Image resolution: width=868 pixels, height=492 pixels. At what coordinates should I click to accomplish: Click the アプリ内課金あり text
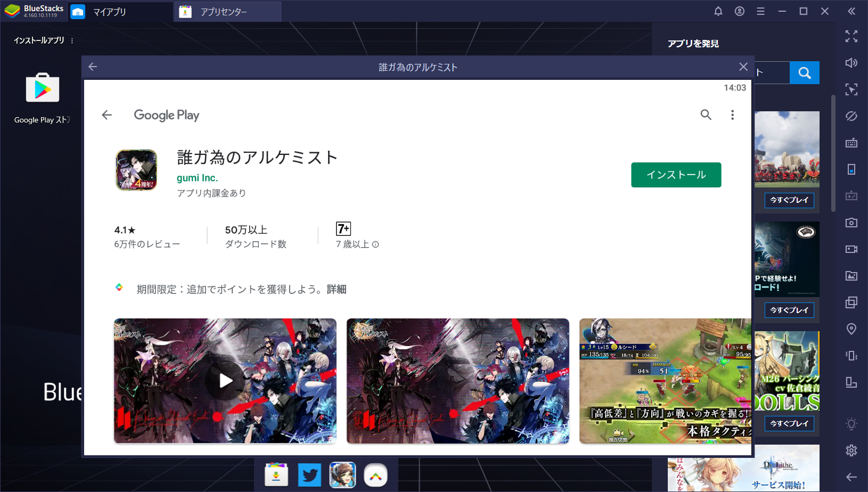[x=211, y=193]
